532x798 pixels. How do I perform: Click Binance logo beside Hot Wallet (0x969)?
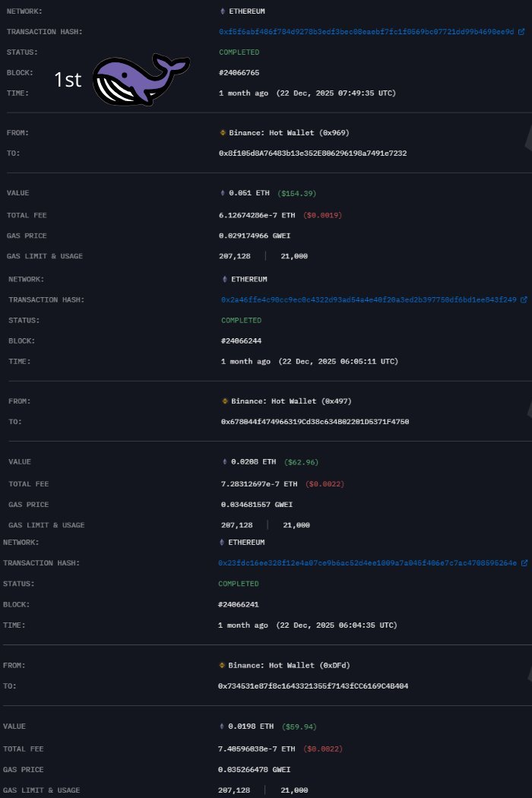[x=223, y=133]
